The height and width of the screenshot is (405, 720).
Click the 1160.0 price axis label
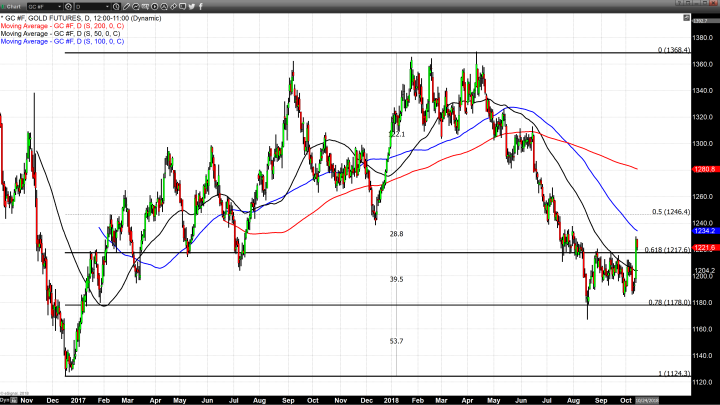(703, 329)
